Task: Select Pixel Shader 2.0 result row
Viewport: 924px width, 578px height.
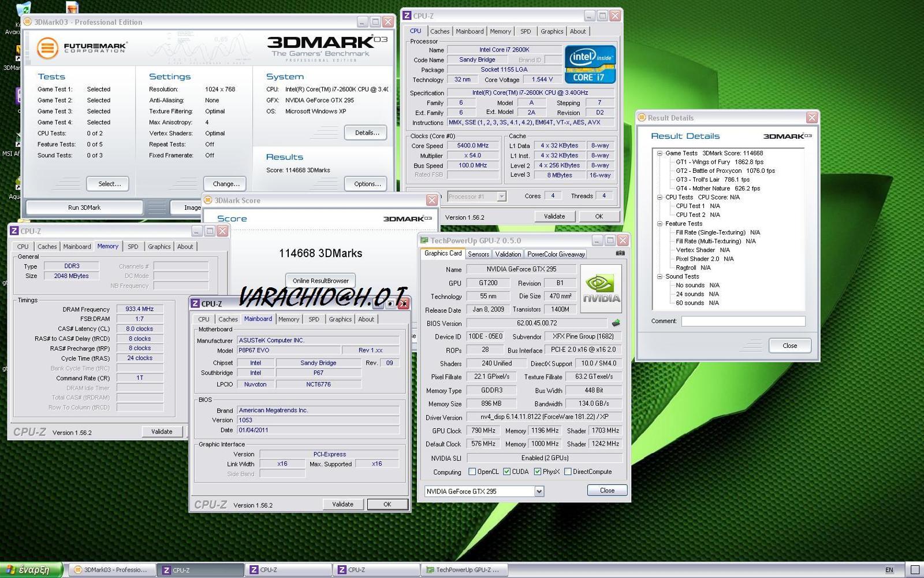Action: pyautogui.click(x=705, y=259)
